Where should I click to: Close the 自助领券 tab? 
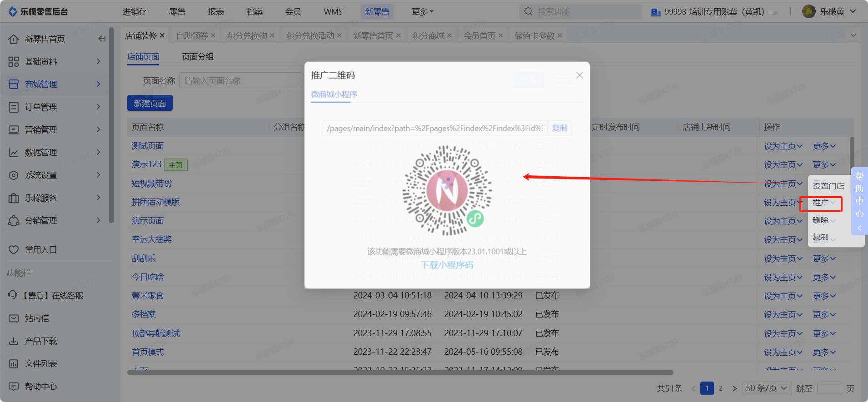click(x=213, y=35)
